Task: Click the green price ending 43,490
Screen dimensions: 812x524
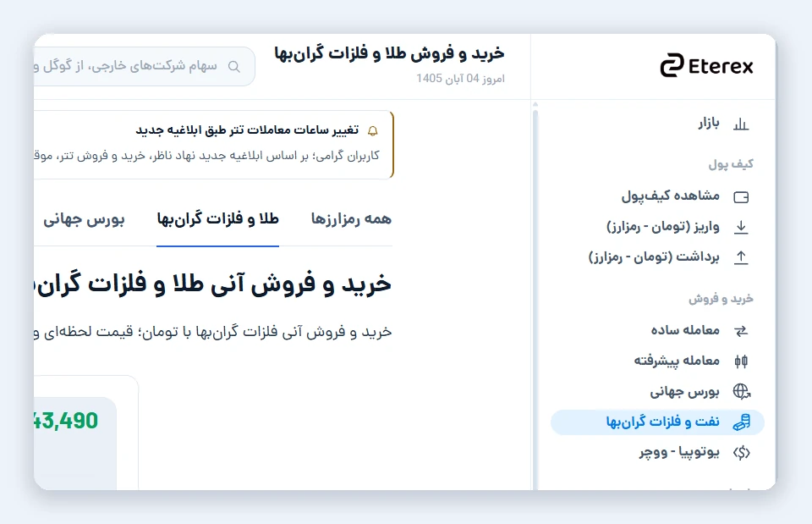Action: pyautogui.click(x=66, y=421)
